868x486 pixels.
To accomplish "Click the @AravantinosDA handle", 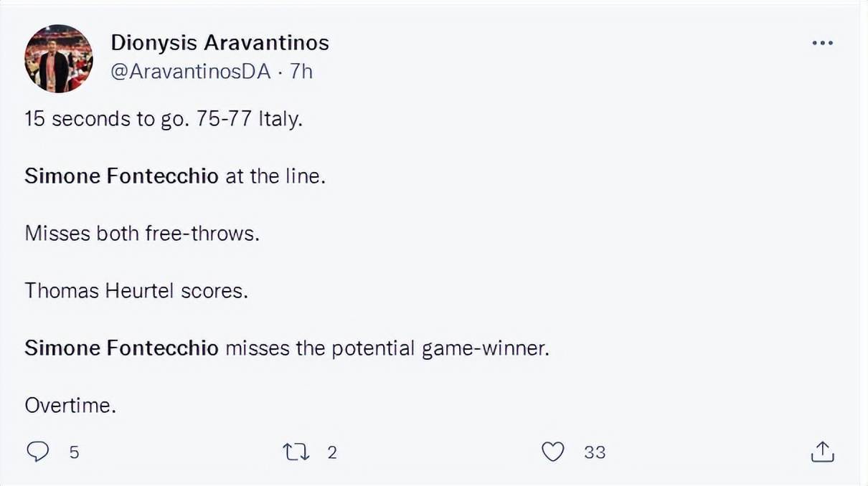I will click(191, 72).
